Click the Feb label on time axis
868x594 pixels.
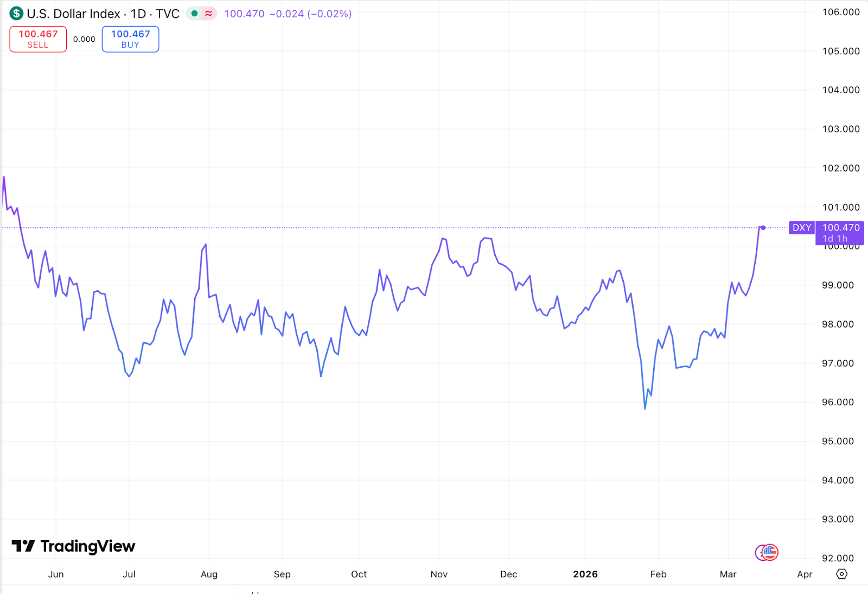pyautogui.click(x=658, y=574)
